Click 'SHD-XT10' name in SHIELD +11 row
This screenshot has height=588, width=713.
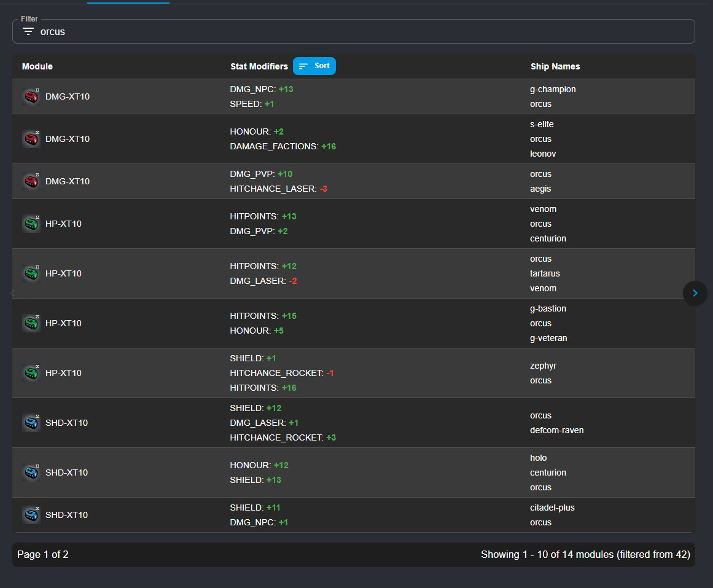pos(66,515)
